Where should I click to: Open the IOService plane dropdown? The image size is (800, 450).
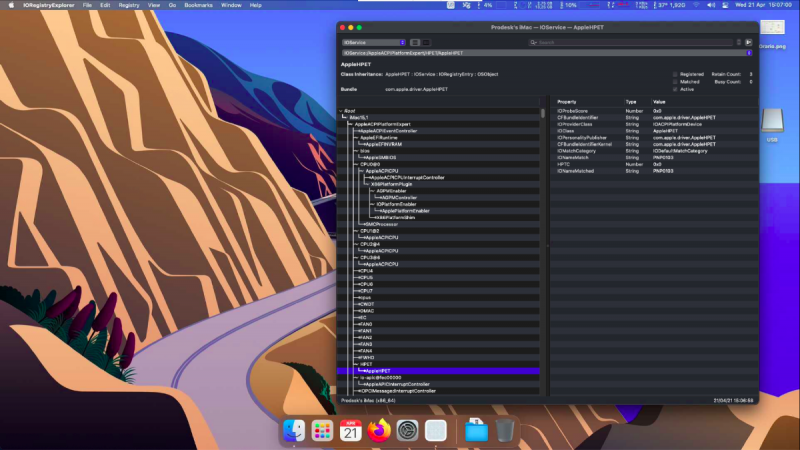point(373,42)
